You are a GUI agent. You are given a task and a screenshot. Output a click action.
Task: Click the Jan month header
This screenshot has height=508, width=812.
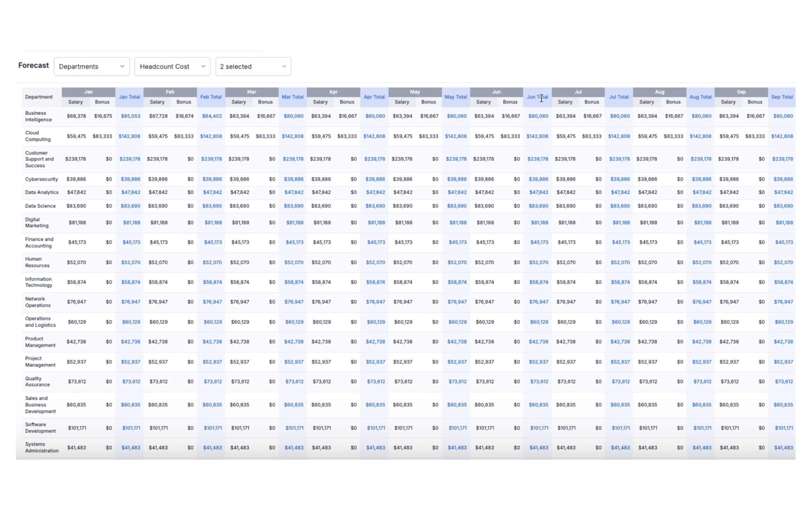pos(88,92)
